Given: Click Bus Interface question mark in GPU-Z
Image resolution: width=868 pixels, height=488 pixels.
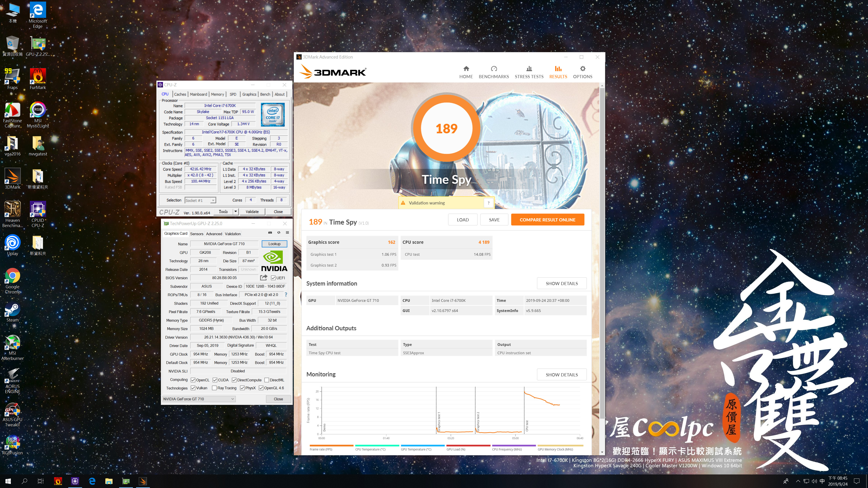Looking at the screenshot, I should point(286,295).
